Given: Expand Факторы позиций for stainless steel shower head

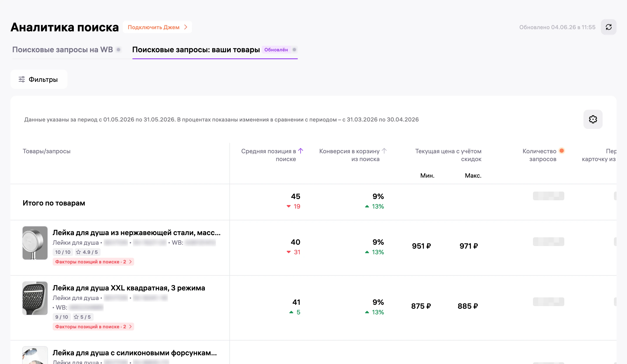Looking at the screenshot, I should click(93, 262).
